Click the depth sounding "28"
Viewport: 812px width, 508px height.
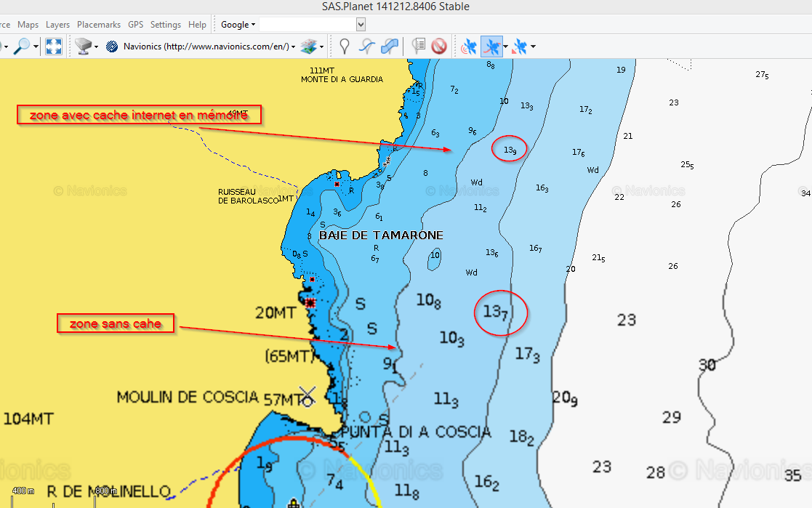tap(656, 472)
